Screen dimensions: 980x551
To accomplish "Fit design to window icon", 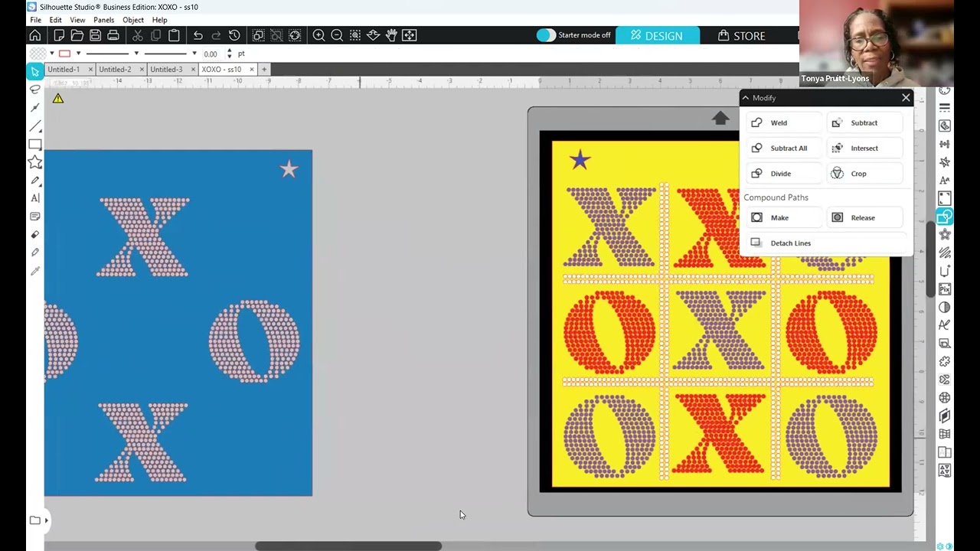I will [x=410, y=35].
